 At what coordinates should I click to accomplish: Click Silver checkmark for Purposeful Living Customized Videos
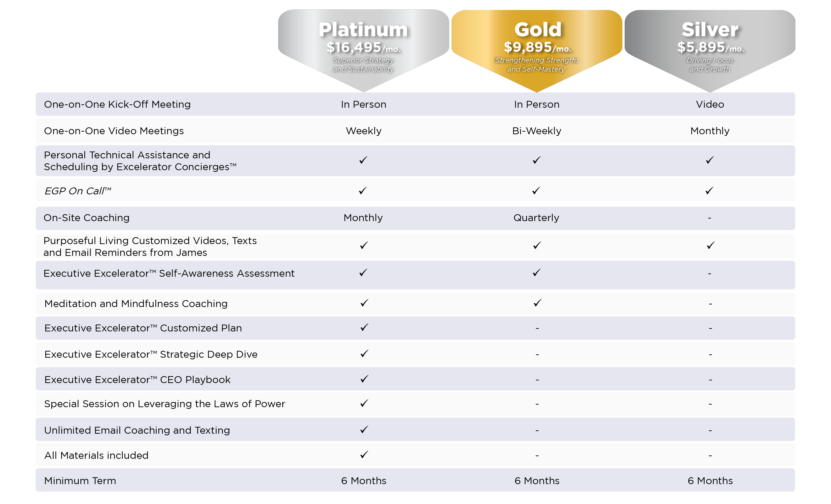click(711, 245)
